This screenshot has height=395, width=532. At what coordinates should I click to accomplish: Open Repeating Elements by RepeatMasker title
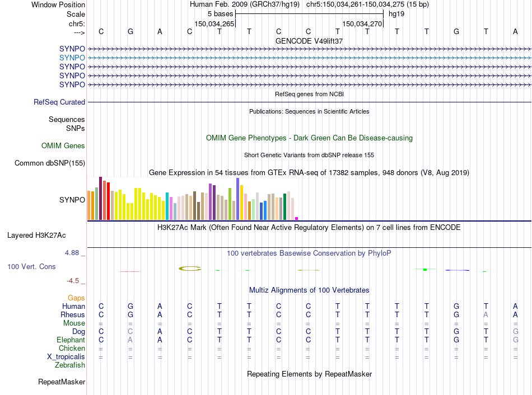(309, 374)
